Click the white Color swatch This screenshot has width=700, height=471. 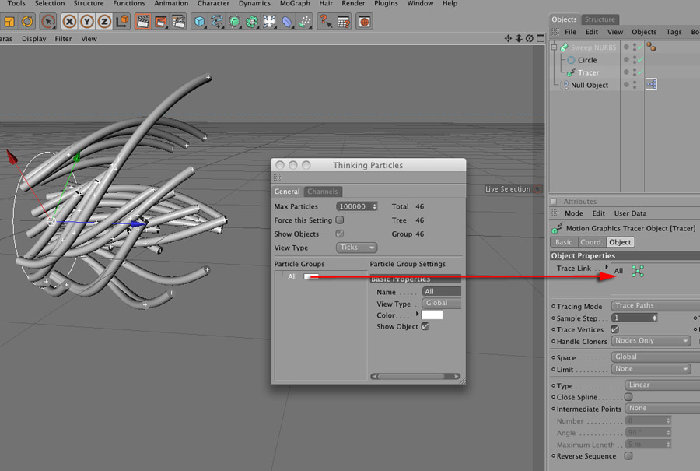[432, 315]
